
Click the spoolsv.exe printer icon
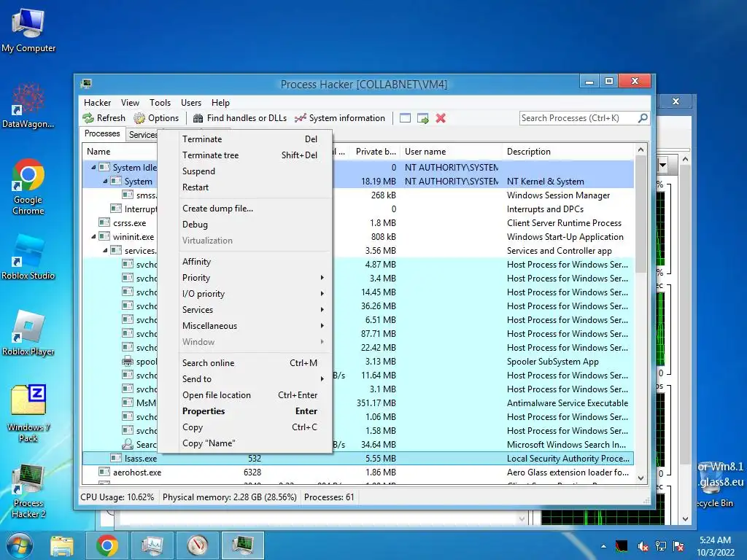[127, 362]
